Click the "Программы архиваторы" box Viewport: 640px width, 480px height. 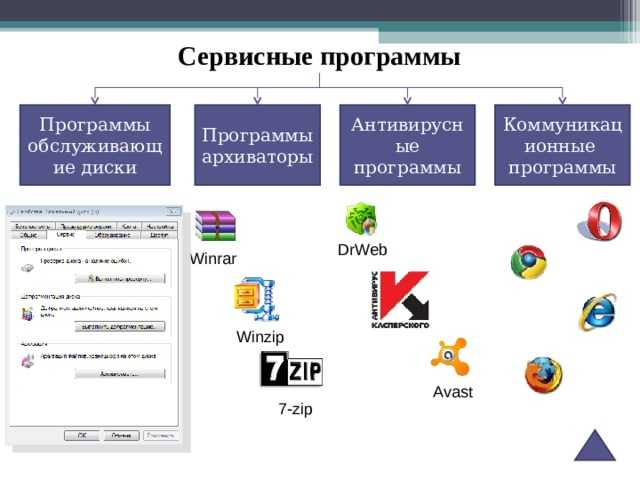click(257, 145)
